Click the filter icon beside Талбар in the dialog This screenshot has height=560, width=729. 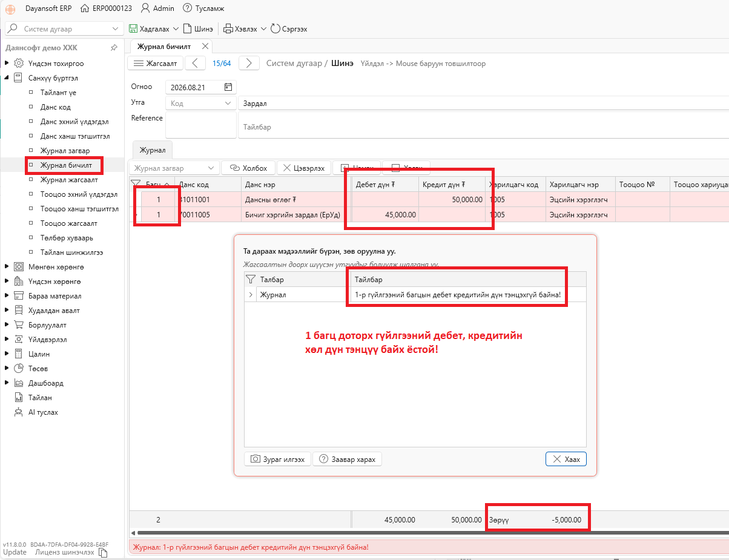pyautogui.click(x=250, y=279)
